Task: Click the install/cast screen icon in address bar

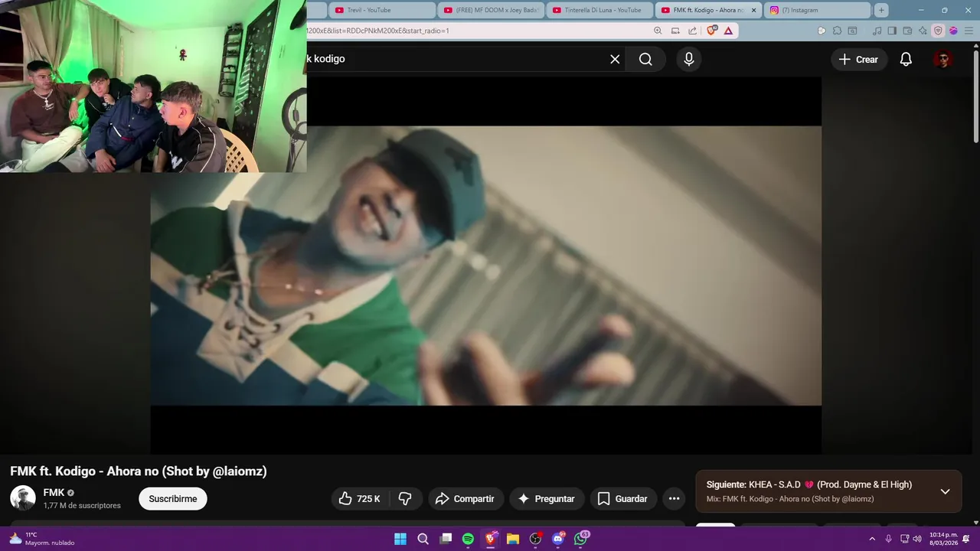Action: 675,31
